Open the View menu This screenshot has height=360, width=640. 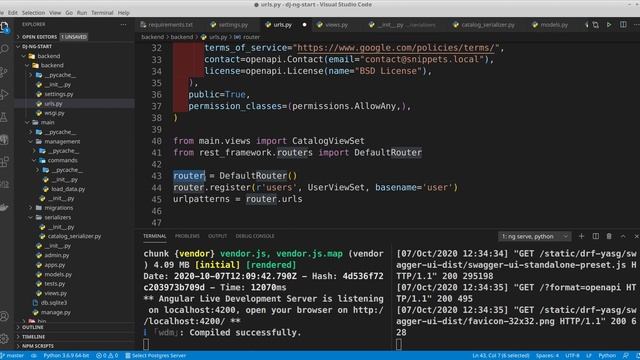pyautogui.click(x=55, y=13)
